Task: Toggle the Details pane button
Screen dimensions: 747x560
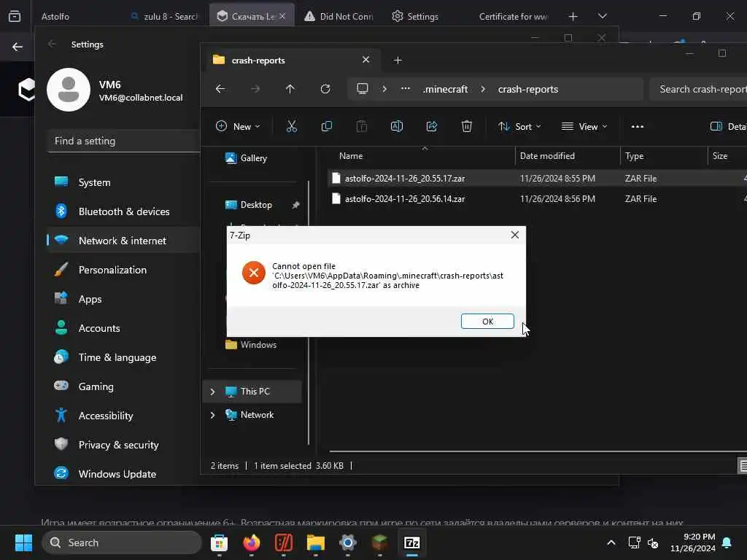Action: click(728, 126)
